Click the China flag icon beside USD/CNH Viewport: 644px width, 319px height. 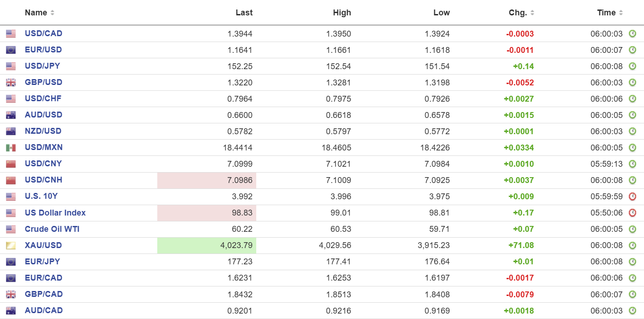[x=11, y=180]
